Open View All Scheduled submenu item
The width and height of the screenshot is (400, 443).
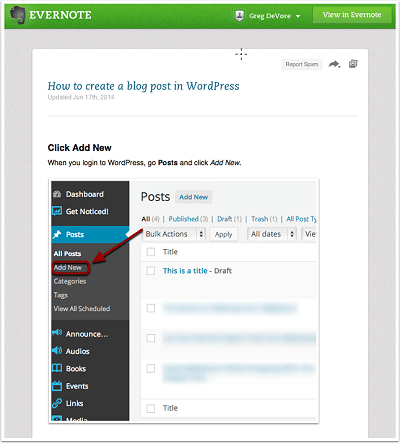[82, 309]
